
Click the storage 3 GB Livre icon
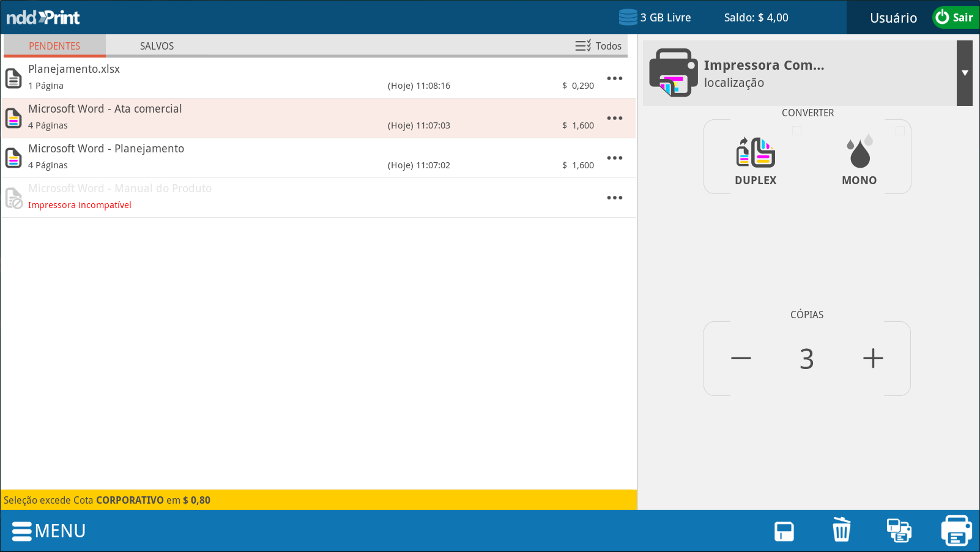tap(628, 17)
